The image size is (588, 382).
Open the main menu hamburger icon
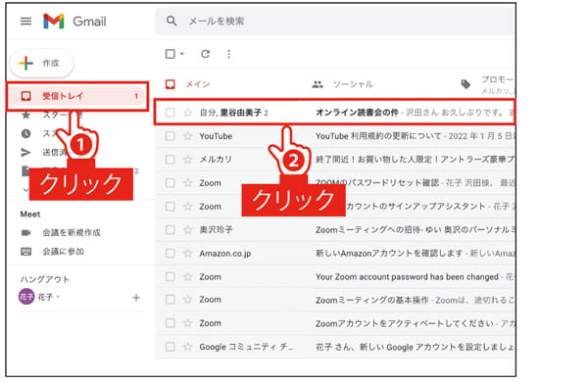25,21
